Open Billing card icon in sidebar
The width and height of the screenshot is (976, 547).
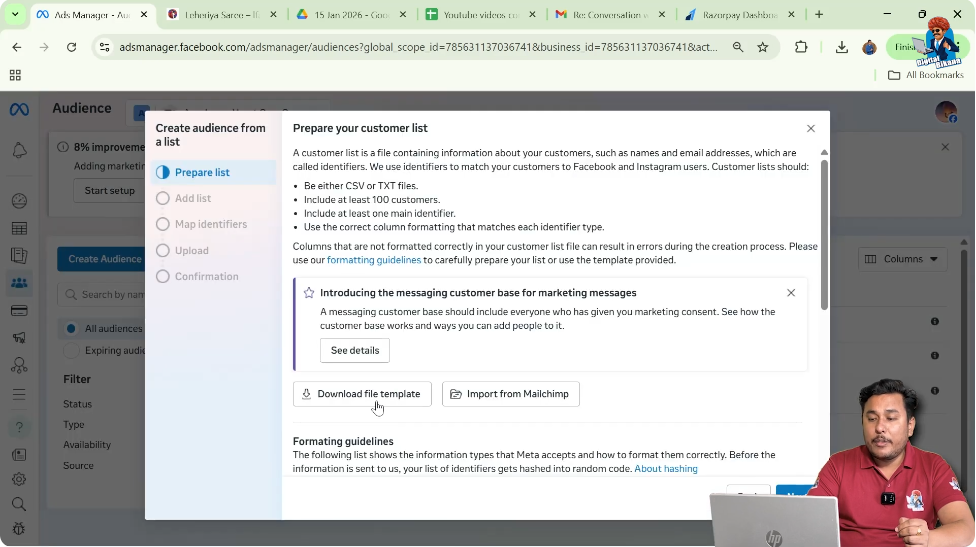[19, 311]
